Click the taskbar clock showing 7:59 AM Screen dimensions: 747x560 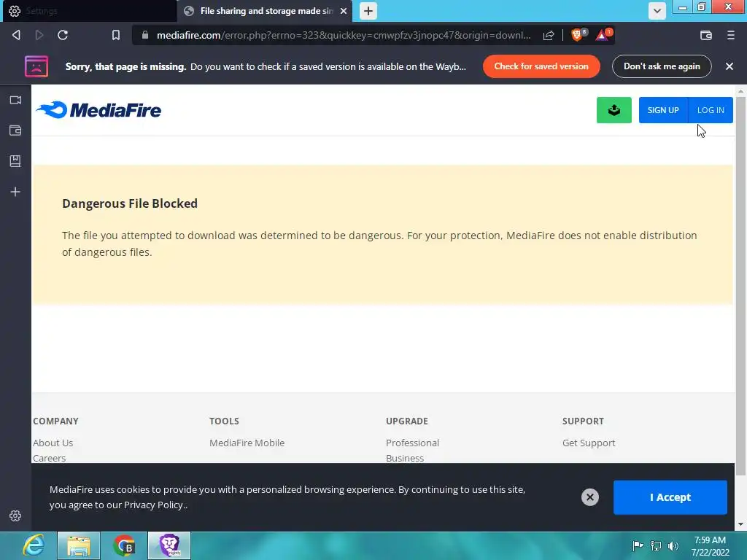tap(710, 546)
